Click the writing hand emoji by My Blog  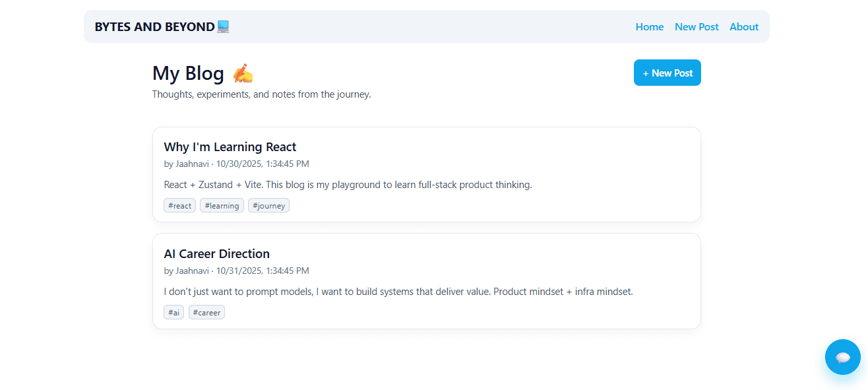(x=243, y=73)
